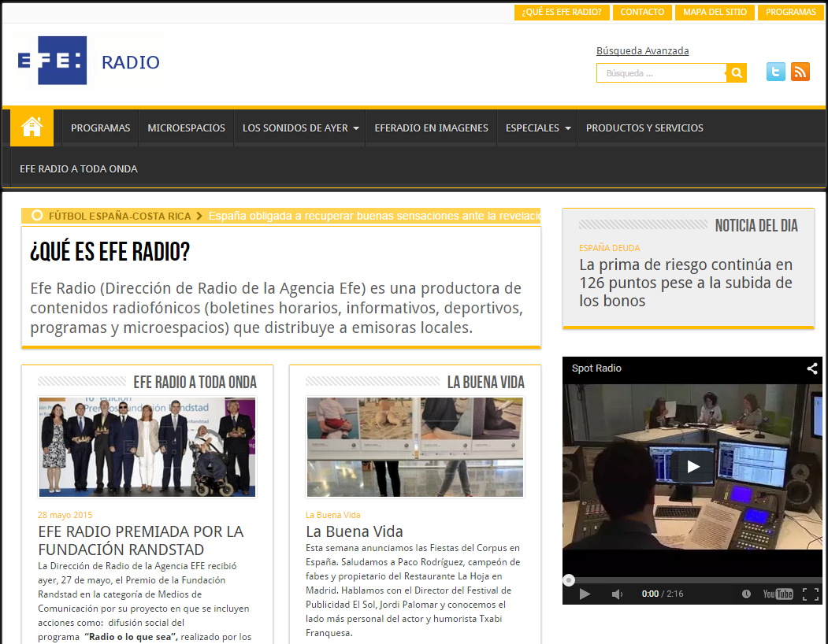Open the Búsqueda Avanzada link
This screenshot has width=828, height=644.
(643, 50)
